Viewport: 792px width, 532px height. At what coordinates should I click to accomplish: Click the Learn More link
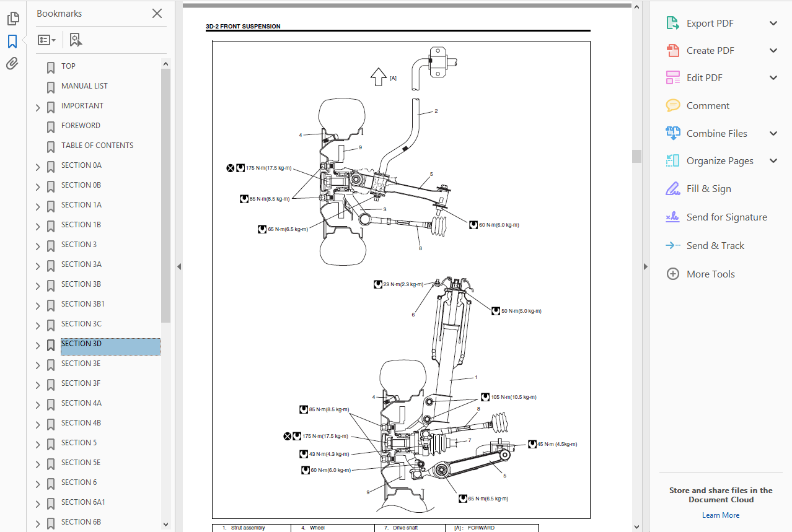(x=721, y=515)
